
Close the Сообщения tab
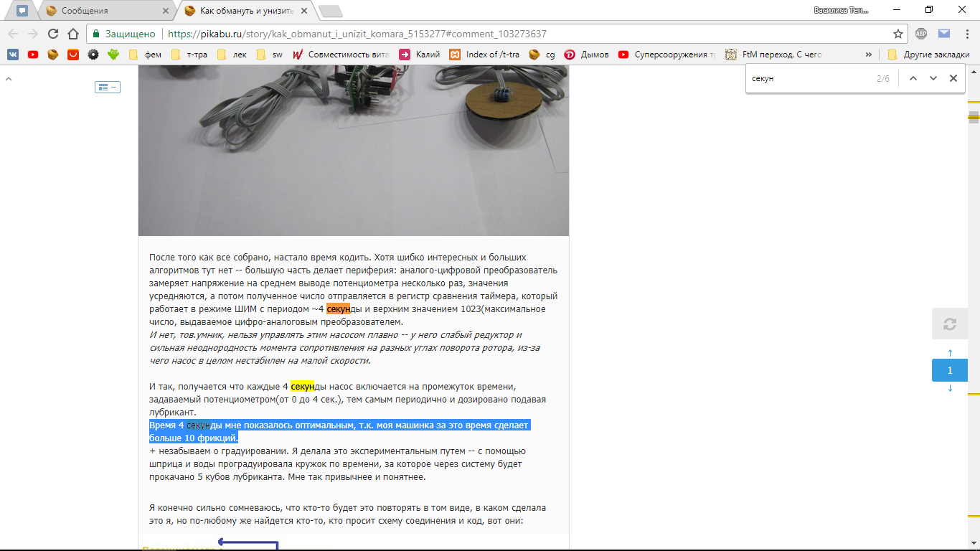pyautogui.click(x=165, y=11)
